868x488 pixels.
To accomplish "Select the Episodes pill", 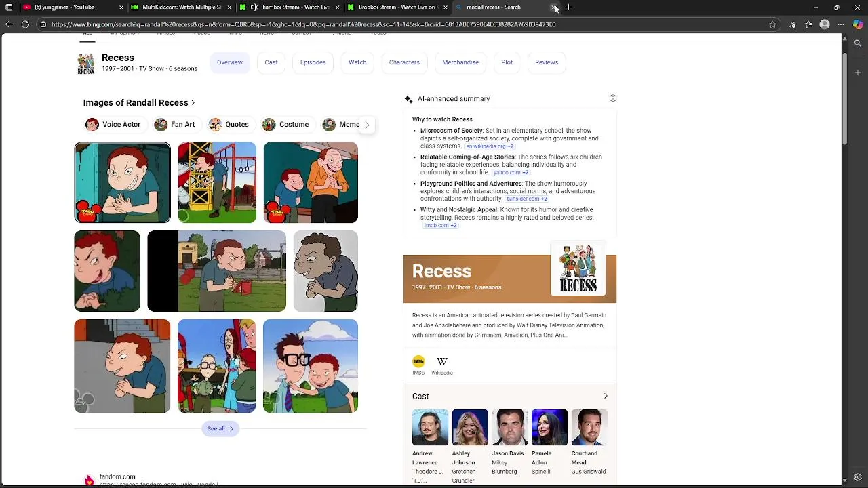I will tap(313, 62).
